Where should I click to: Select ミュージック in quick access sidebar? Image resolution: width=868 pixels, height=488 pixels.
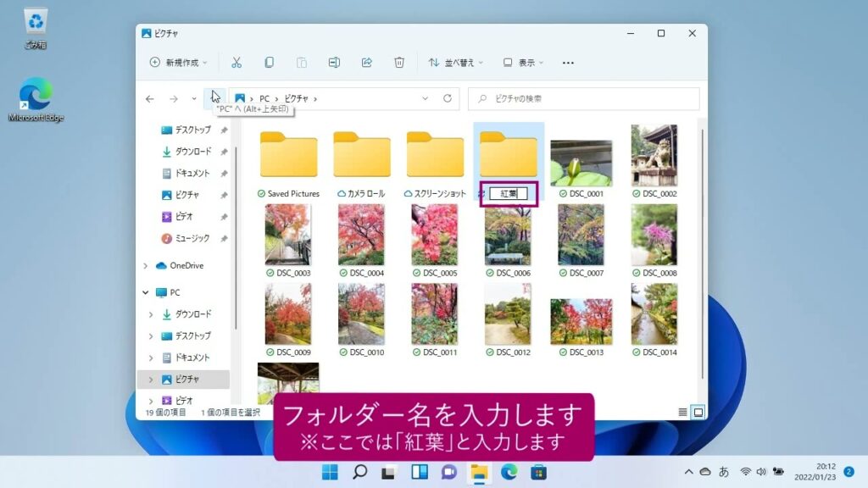pyautogui.click(x=192, y=238)
